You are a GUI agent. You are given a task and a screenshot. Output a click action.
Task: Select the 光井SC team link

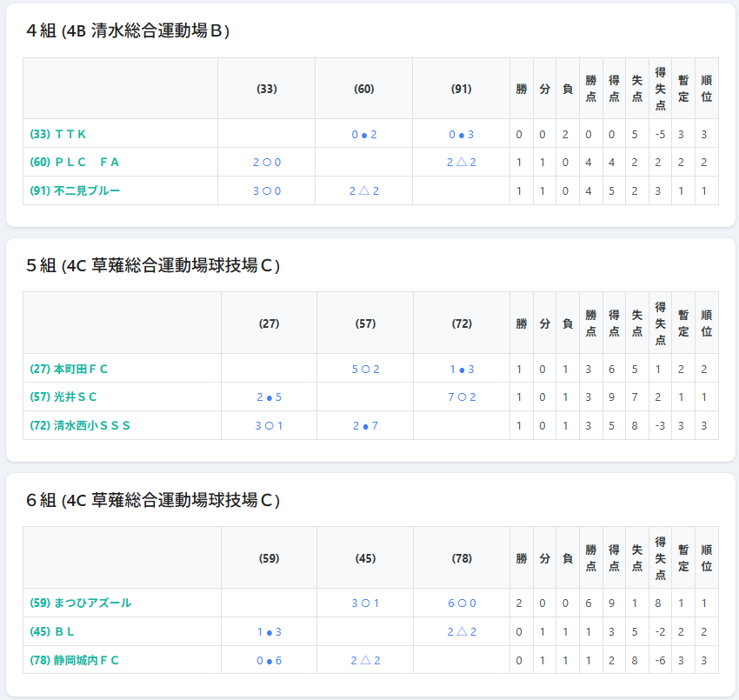point(63,397)
